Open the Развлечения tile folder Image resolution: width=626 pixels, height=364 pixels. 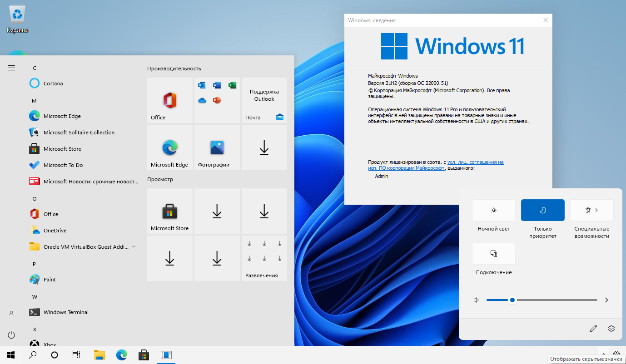(x=264, y=258)
